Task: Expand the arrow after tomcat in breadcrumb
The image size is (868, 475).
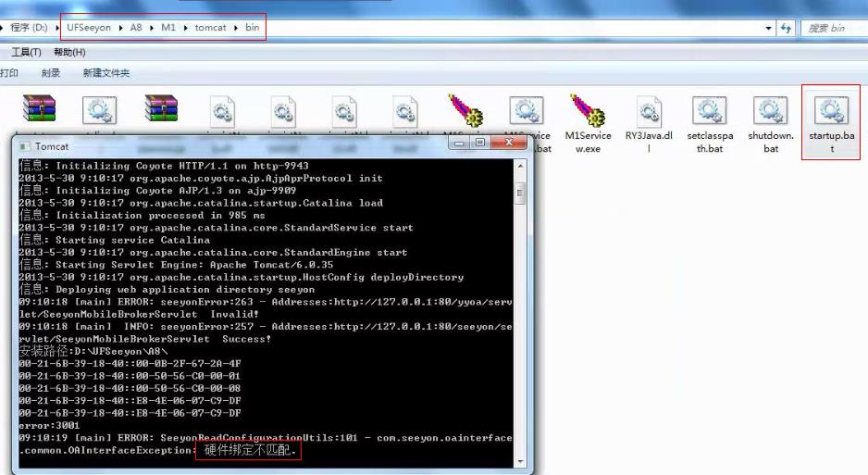Action: [x=235, y=28]
